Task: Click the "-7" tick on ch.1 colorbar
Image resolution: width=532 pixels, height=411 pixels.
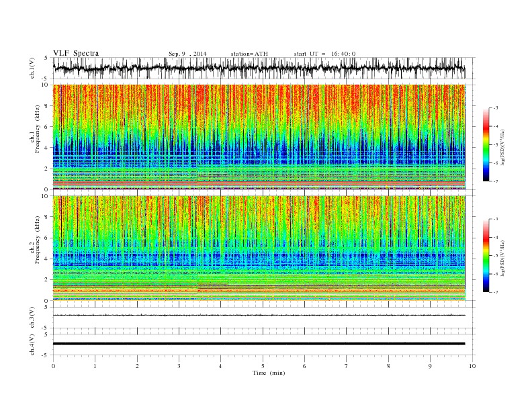Action: 496,181
